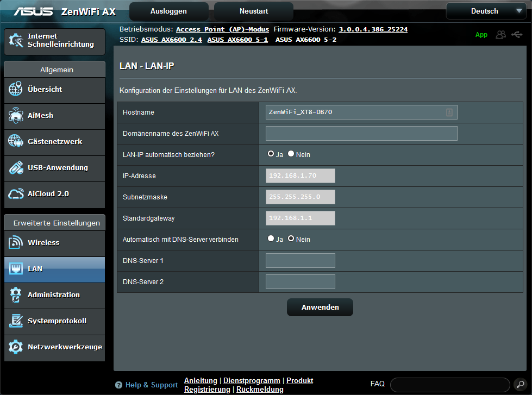
Task: Open the Wireless settings menu item
Action: [55, 243]
